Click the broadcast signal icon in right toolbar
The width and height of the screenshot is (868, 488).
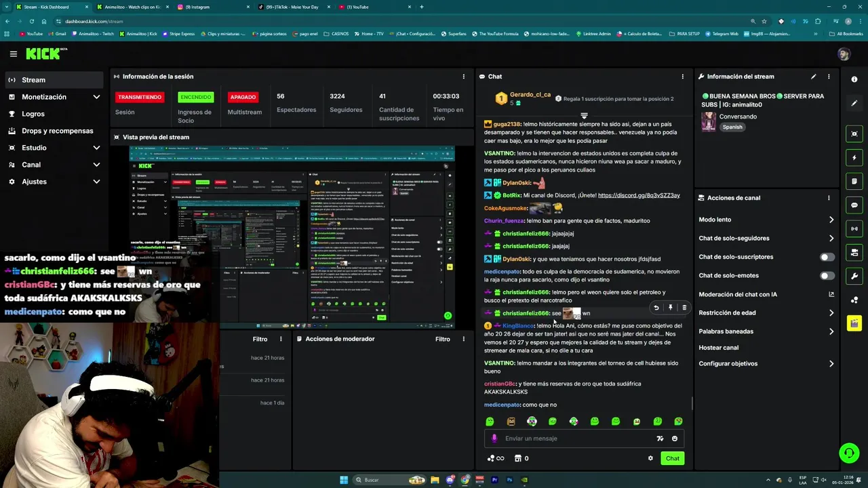tap(854, 229)
